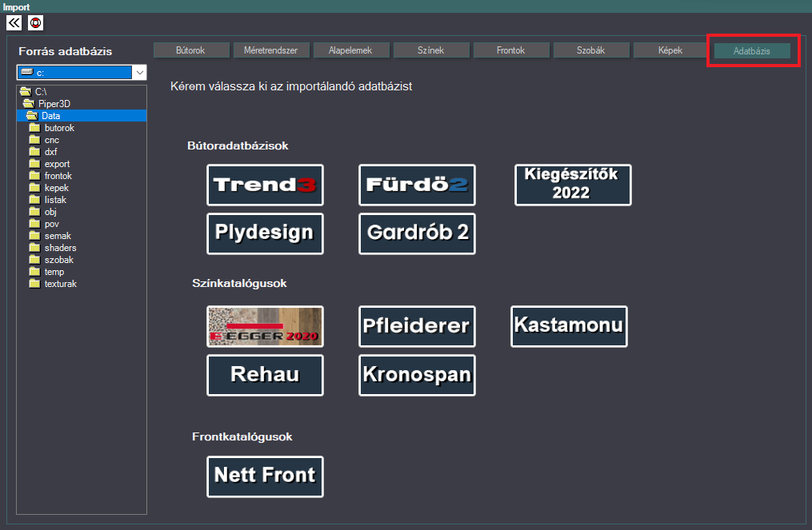Click the semak folder icon
Screen dimensions: 812x530
34,236
